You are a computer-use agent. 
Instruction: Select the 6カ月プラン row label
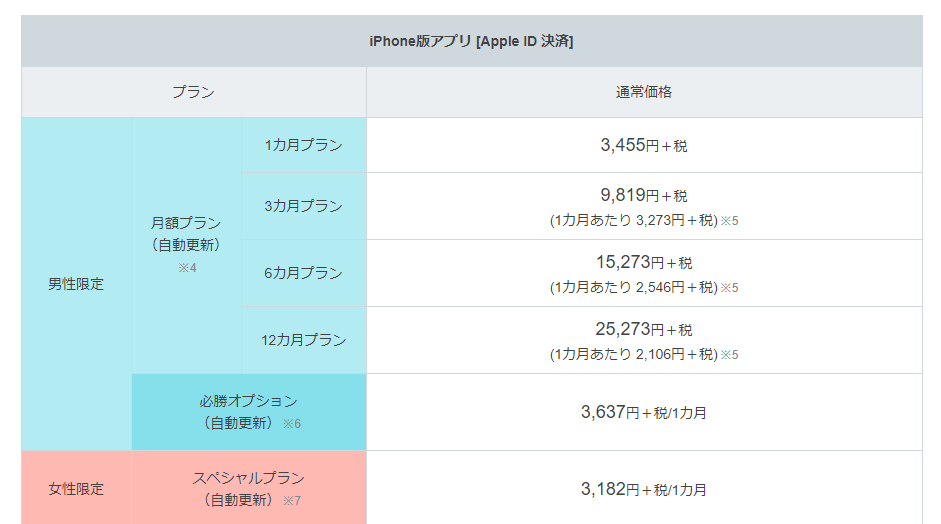[304, 273]
